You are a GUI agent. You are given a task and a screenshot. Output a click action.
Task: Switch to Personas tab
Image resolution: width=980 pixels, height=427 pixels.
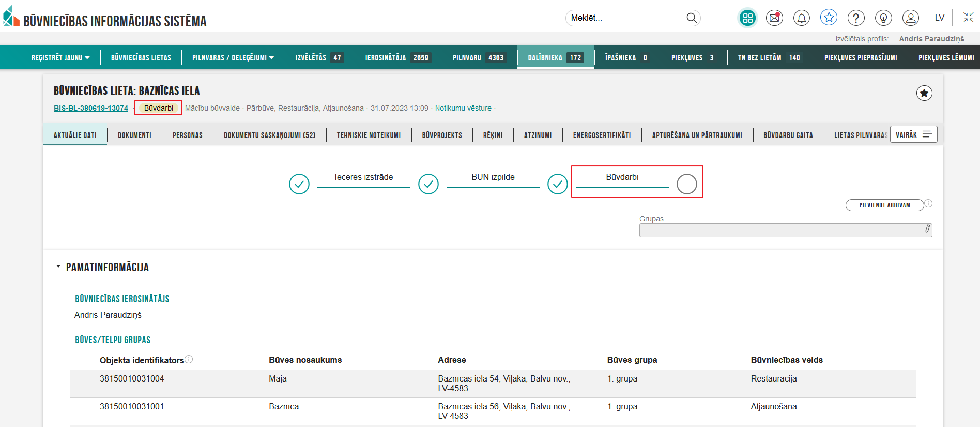coord(188,135)
